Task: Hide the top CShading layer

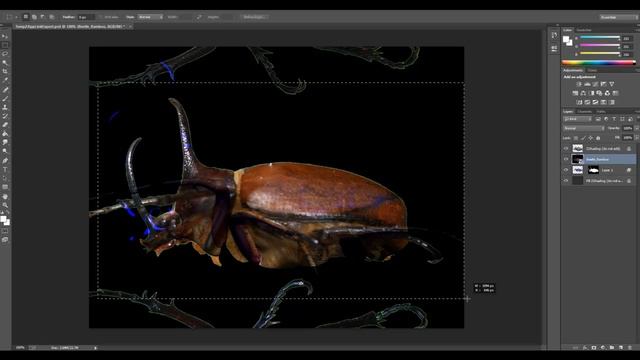Action: pyautogui.click(x=566, y=149)
